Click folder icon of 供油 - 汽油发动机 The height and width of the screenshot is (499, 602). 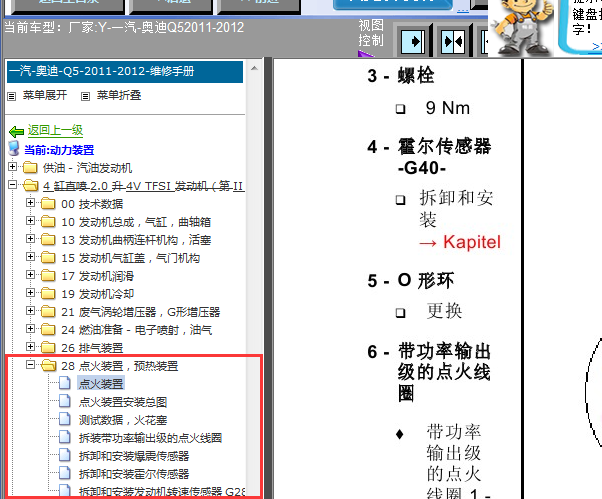30,168
